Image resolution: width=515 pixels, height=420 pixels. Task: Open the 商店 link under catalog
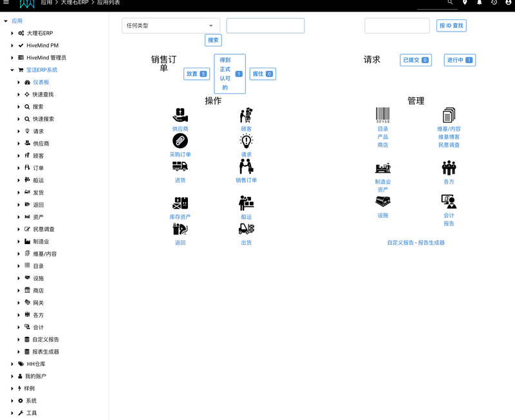382,145
